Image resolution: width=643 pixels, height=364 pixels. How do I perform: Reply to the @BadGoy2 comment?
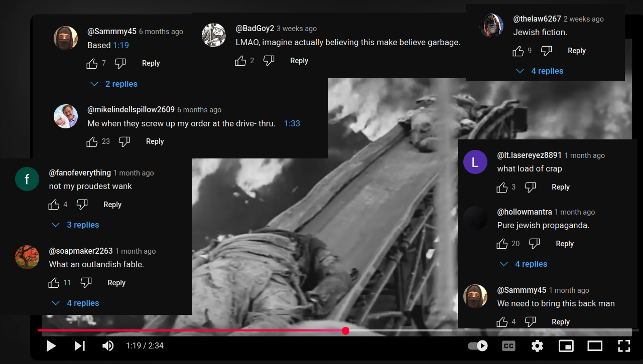coord(299,61)
